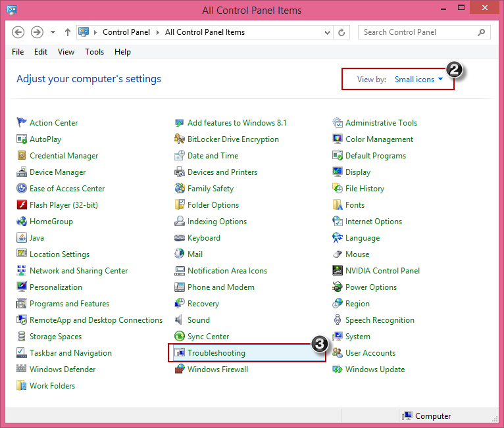The width and height of the screenshot is (504, 428).
Task: Click the search magnifier icon
Action: click(481, 32)
